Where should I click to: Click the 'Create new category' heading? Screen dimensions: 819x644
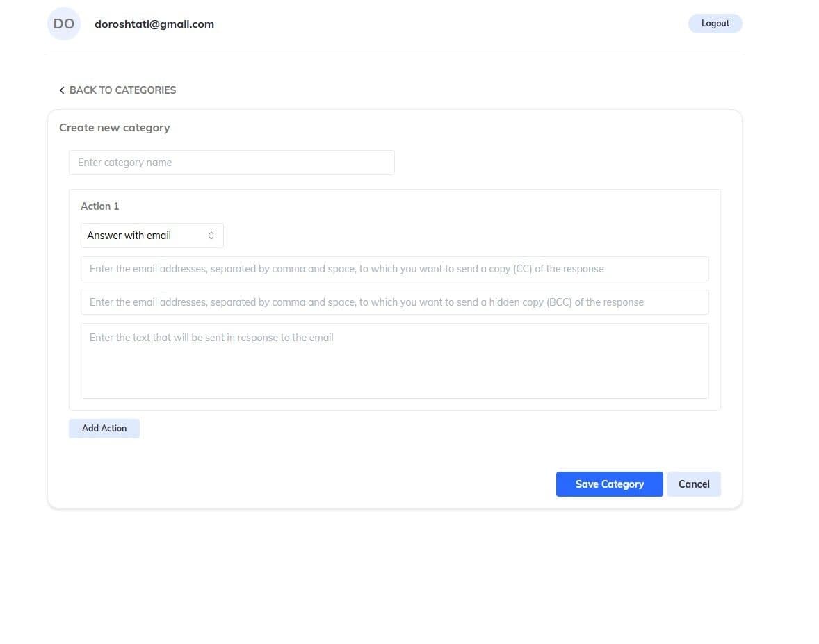coord(115,128)
